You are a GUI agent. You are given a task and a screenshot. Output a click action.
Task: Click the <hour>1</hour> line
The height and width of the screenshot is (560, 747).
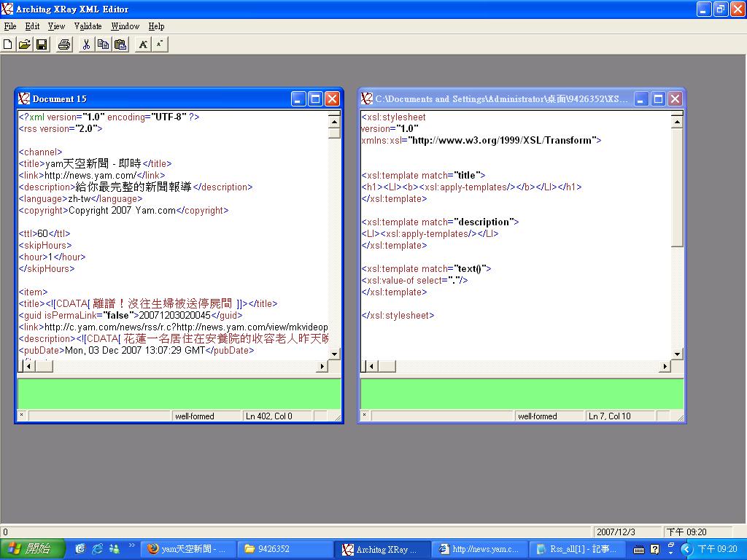(x=52, y=257)
